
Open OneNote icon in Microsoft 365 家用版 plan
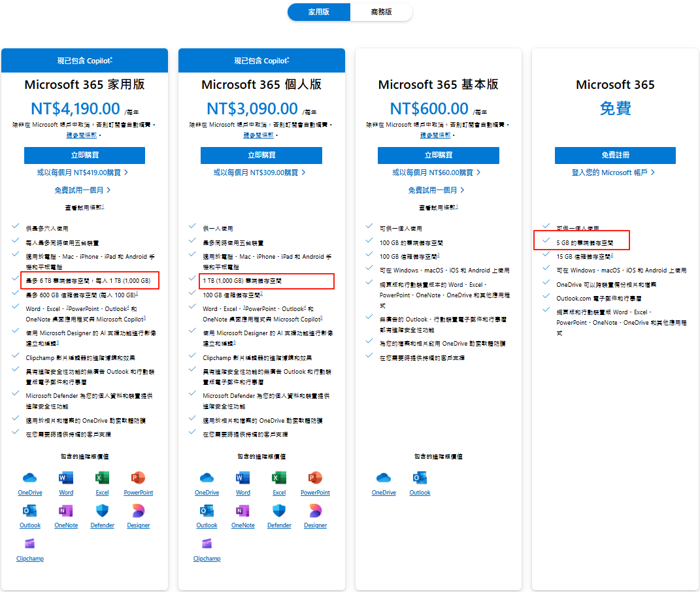(x=66, y=510)
